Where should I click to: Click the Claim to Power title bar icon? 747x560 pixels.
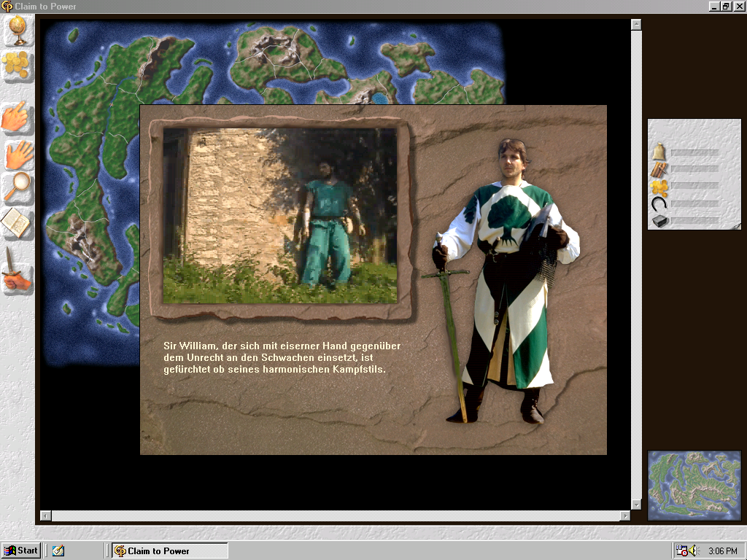[7, 6]
